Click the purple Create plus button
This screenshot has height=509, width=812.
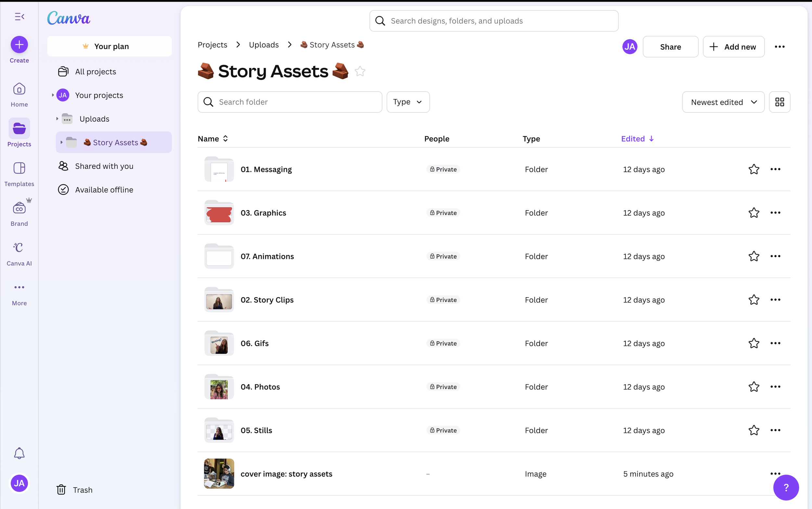(x=19, y=45)
